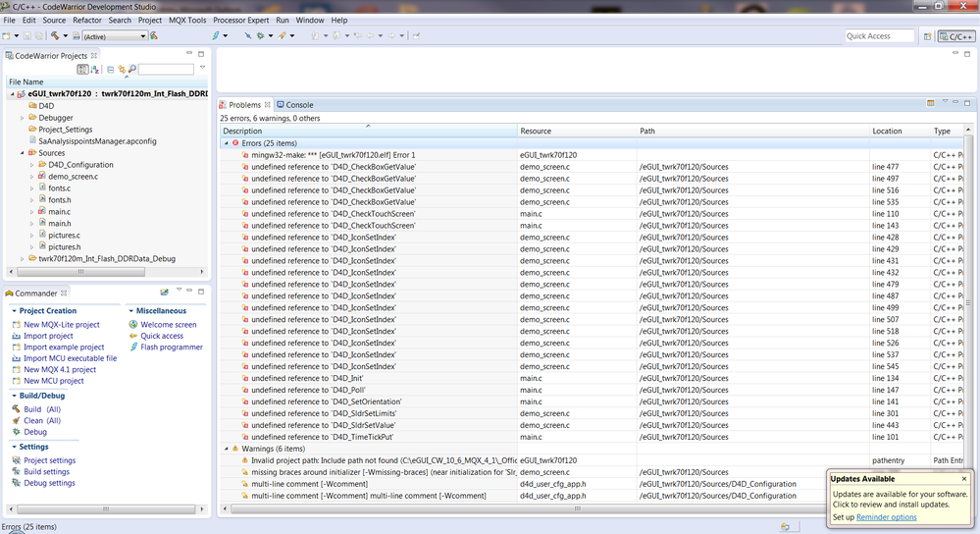Screen dimensions: 980x534
Task: Open the Refactor menu
Action: coord(87,20)
